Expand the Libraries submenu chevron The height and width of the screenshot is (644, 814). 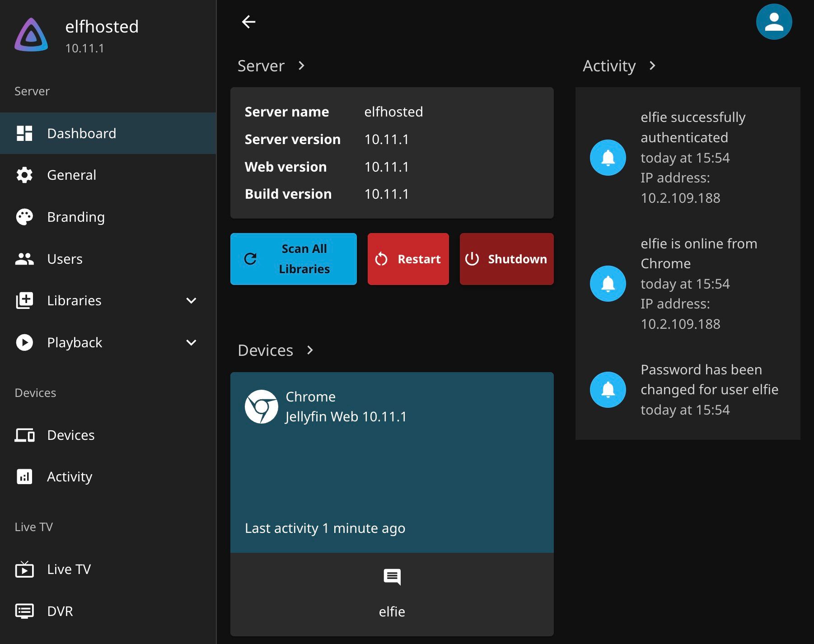point(191,300)
